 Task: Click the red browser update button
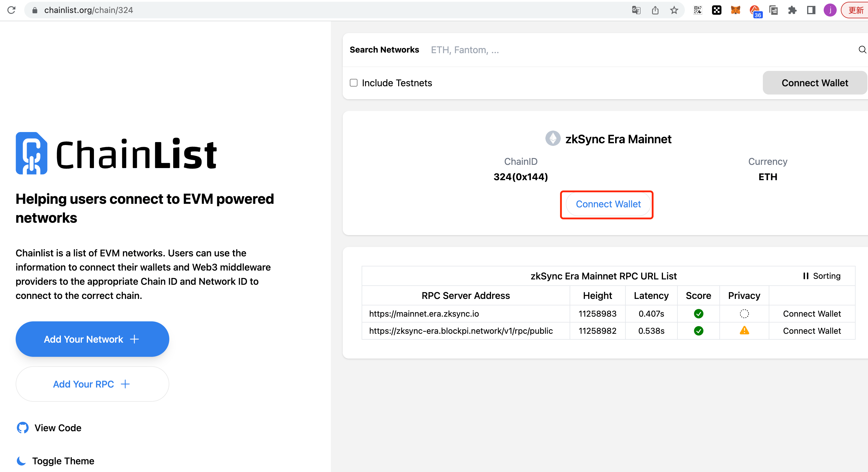coord(855,10)
